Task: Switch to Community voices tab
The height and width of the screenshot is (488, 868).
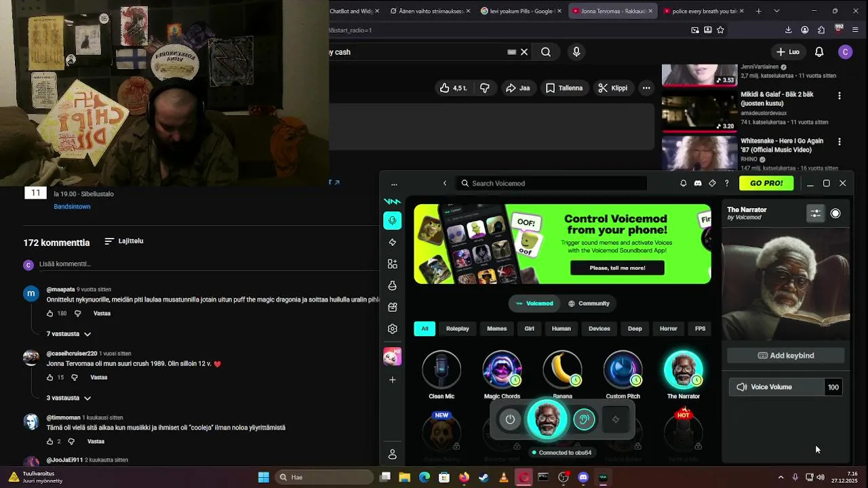Action: pos(589,304)
